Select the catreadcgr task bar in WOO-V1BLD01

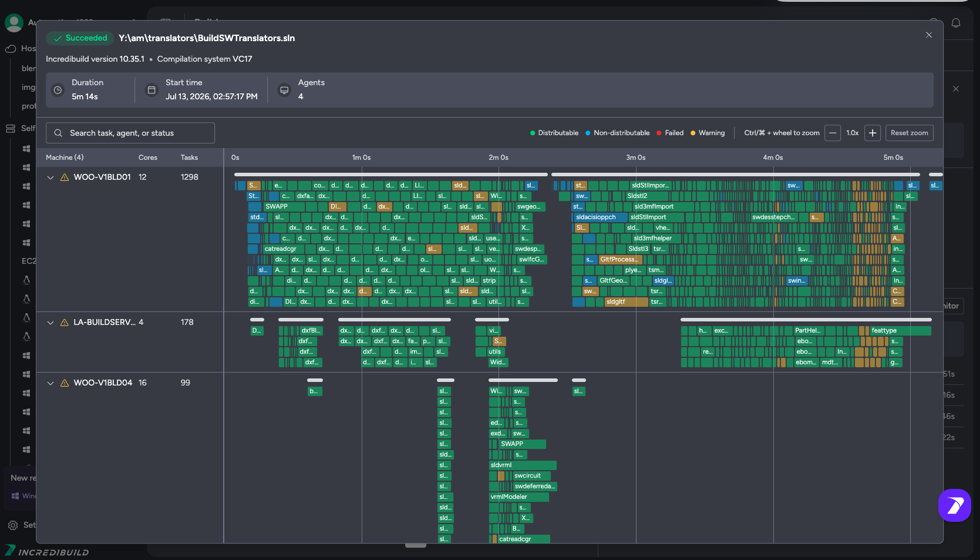[x=284, y=249]
